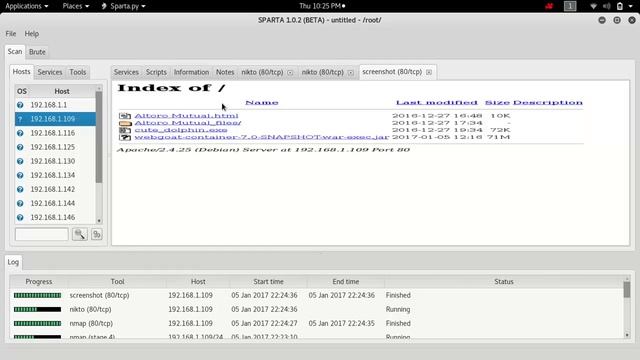This screenshot has width=640, height=360.
Task: Click the screenshot (80/tcp) progress bar
Action: (x=37, y=295)
